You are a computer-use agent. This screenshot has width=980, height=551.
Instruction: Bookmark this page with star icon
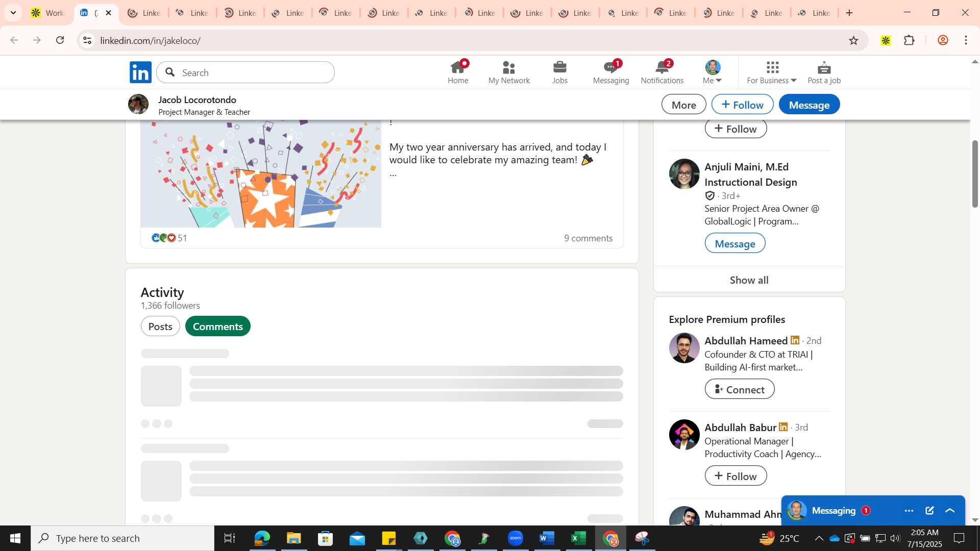[x=853, y=40]
